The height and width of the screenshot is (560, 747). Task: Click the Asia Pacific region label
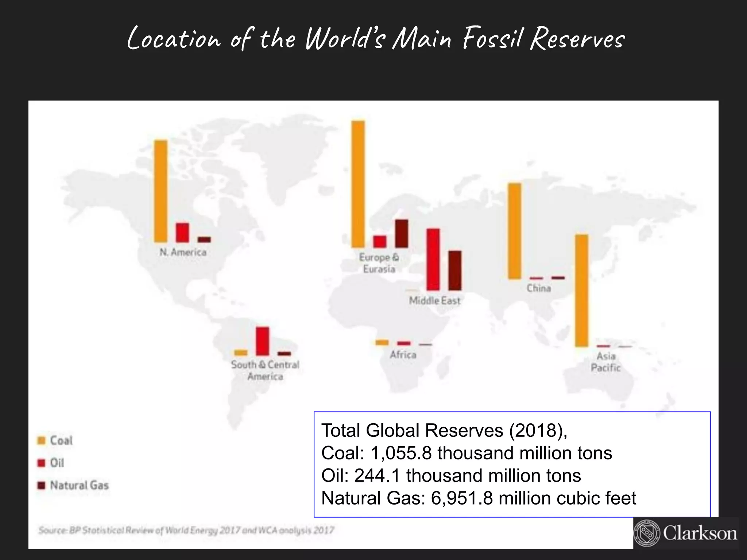coord(606,362)
